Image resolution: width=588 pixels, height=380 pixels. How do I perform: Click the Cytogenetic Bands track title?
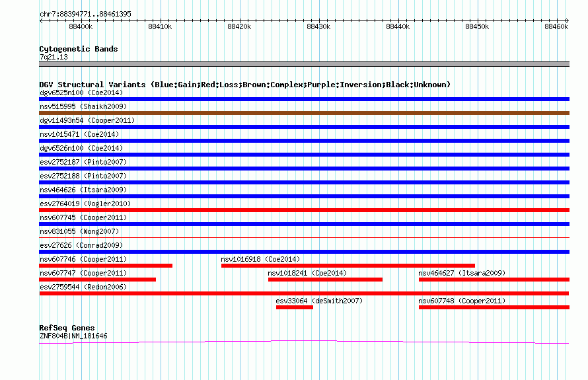tap(79, 49)
